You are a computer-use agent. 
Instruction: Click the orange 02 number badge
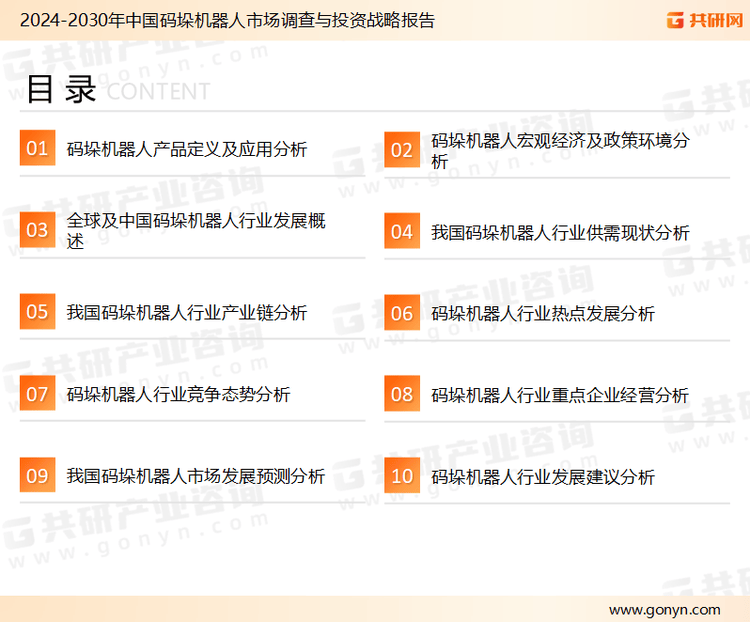(x=402, y=150)
